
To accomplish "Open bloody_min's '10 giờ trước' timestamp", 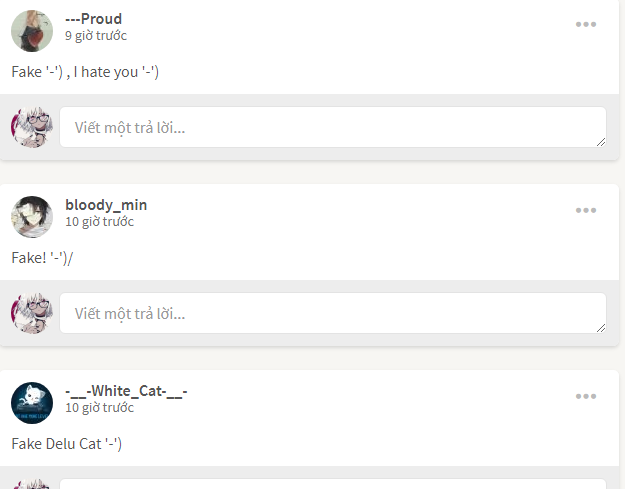I will 99,222.
